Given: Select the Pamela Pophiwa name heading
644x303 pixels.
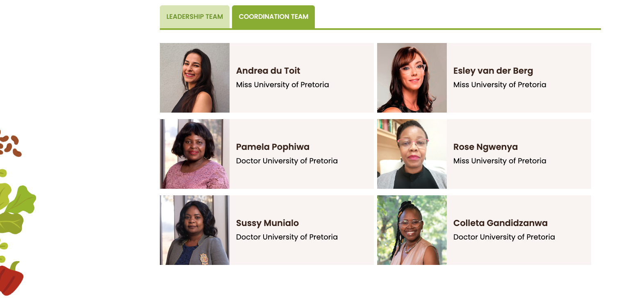Looking at the screenshot, I should pyautogui.click(x=273, y=147).
